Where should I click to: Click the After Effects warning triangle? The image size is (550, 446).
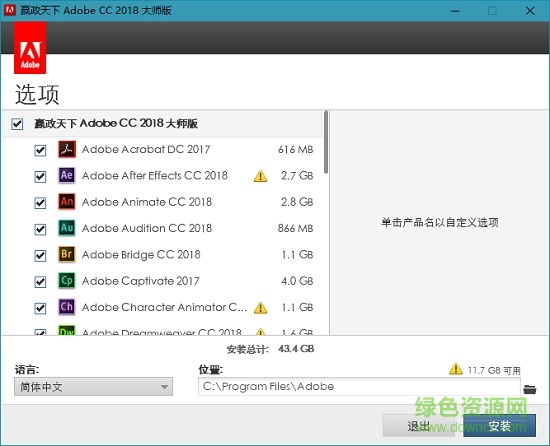click(x=260, y=176)
